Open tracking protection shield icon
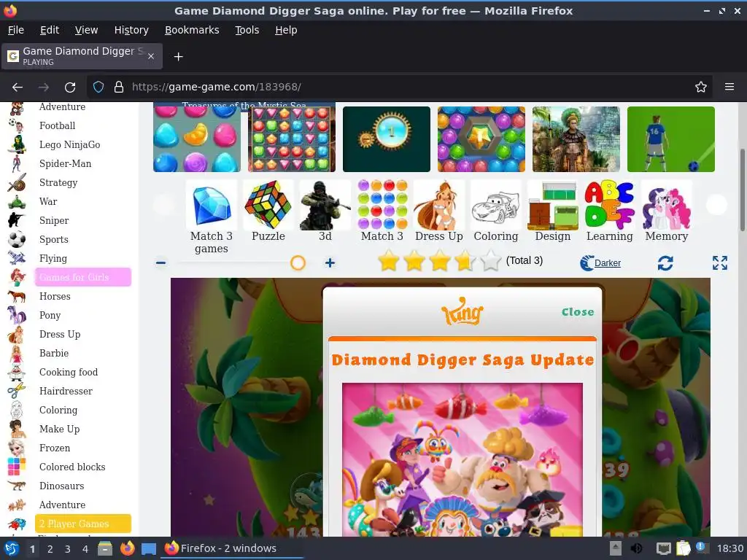This screenshot has width=747, height=560. [98, 87]
